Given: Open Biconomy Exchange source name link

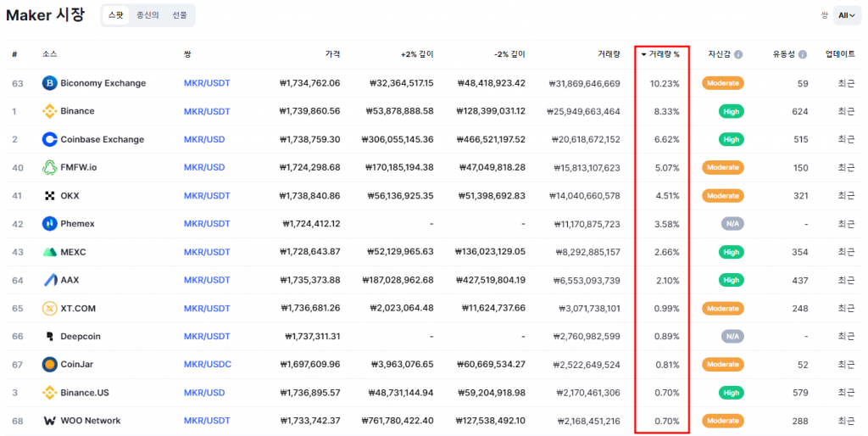Looking at the screenshot, I should click(x=103, y=83).
